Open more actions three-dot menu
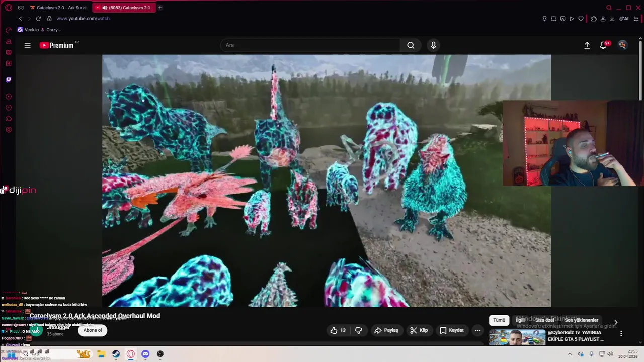Screen dimensions: 644x362 [x=477, y=330]
